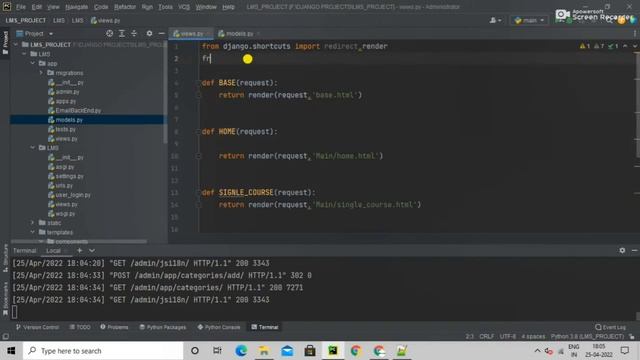
Task: Open the Edit menu
Action: (37, 7)
